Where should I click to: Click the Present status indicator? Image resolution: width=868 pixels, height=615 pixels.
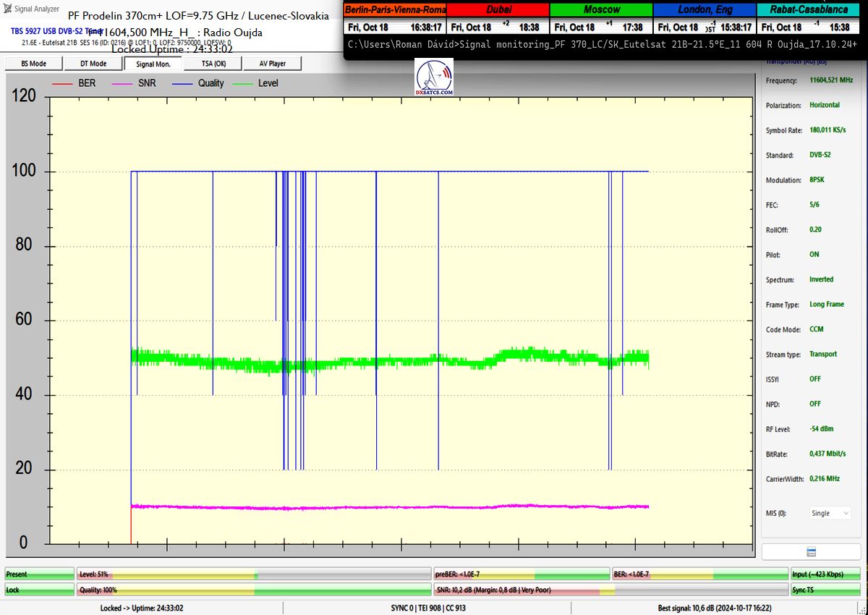point(39,574)
